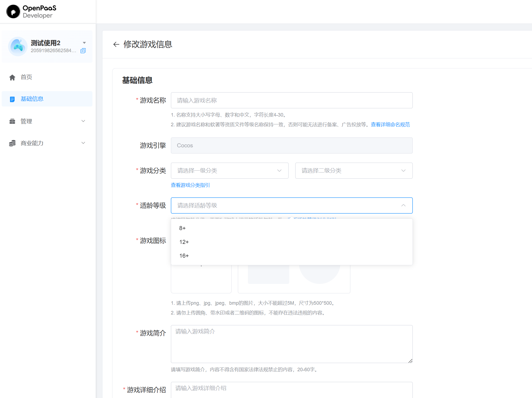The image size is (532, 398).
Task: Copy the app ID with copy icon
Action: 83,51
